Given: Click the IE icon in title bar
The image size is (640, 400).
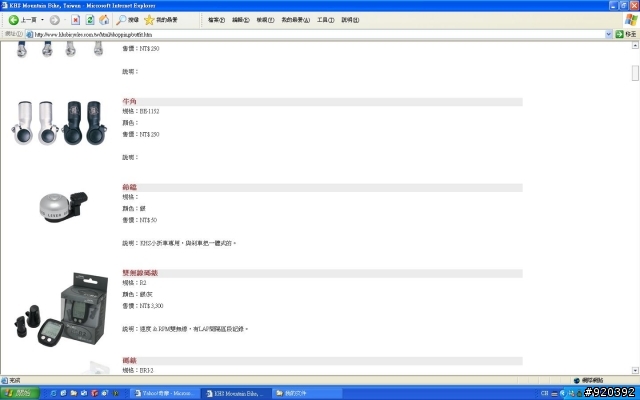Looking at the screenshot, I should tap(4, 5).
